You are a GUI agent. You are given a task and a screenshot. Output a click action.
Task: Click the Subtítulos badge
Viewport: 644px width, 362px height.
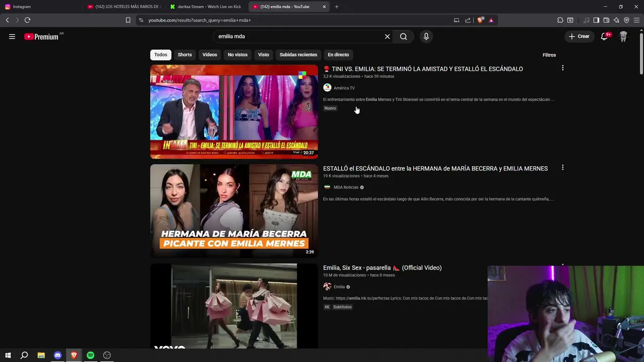342,307
